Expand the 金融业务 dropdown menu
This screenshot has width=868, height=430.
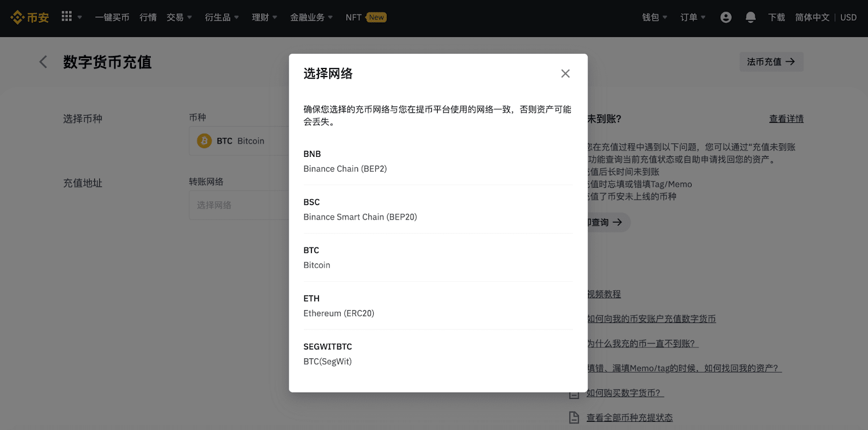click(312, 17)
